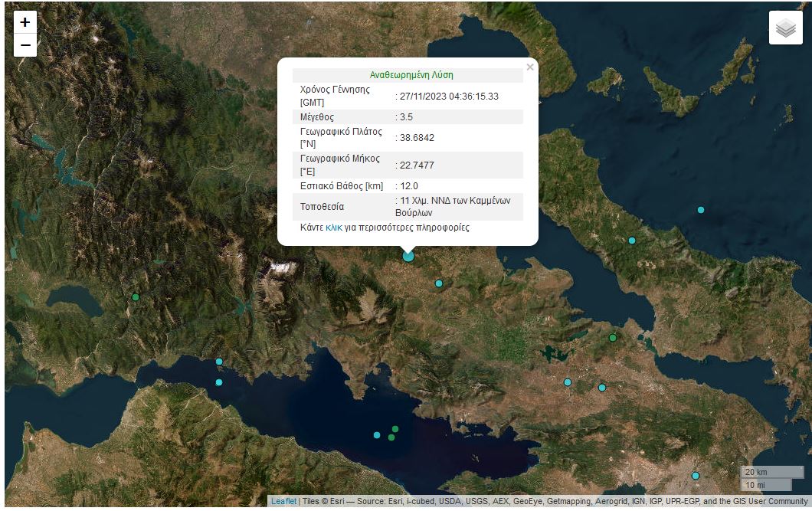Follow the κλικ link for more information

333,228
